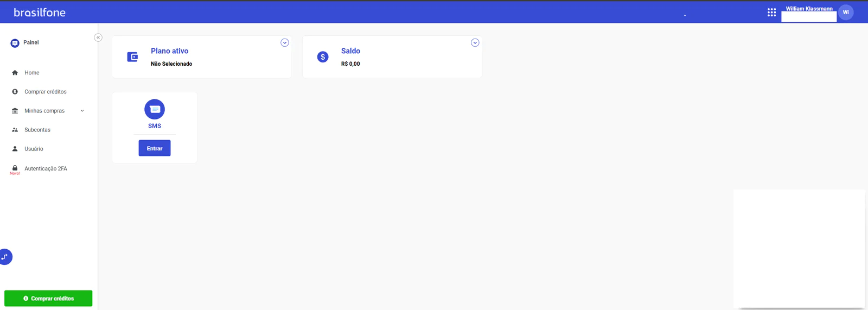
Task: Open the apps grid icon in header
Action: click(x=771, y=12)
